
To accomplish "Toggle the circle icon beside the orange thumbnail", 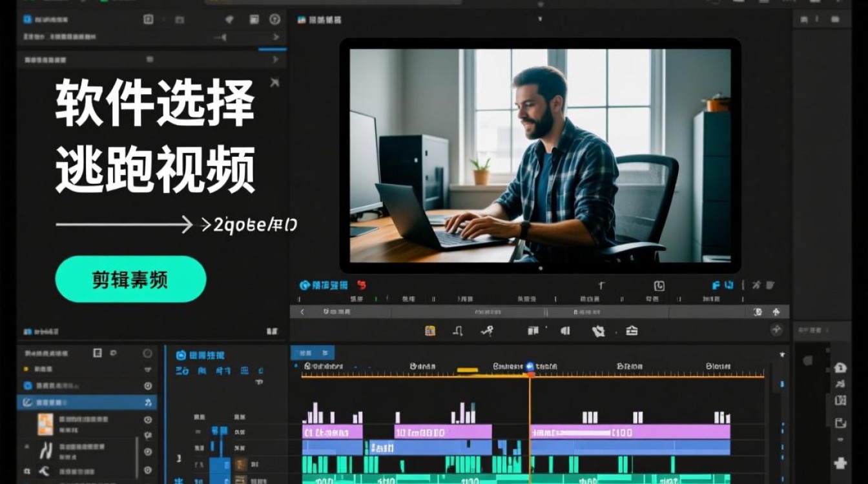I will click(x=148, y=419).
